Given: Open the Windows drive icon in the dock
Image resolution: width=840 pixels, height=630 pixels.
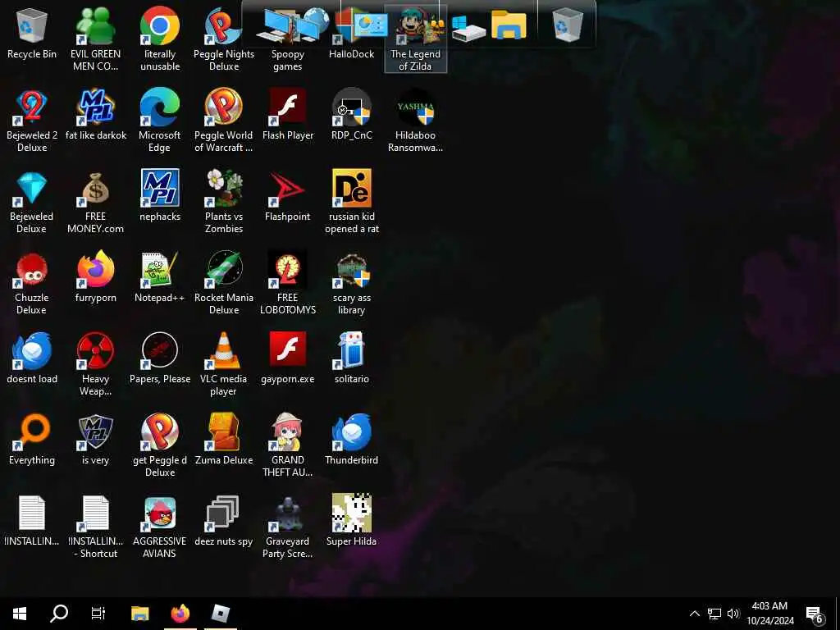Looking at the screenshot, I should click(x=467, y=28).
